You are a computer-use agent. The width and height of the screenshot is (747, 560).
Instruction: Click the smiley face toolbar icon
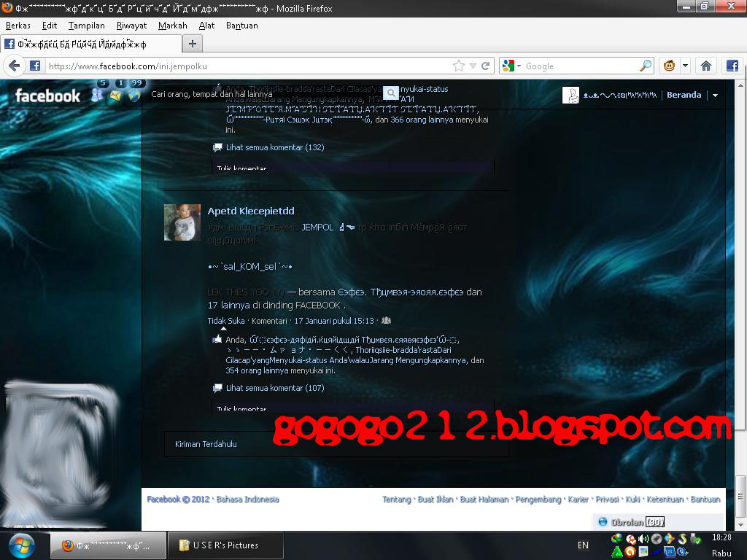pos(670,66)
